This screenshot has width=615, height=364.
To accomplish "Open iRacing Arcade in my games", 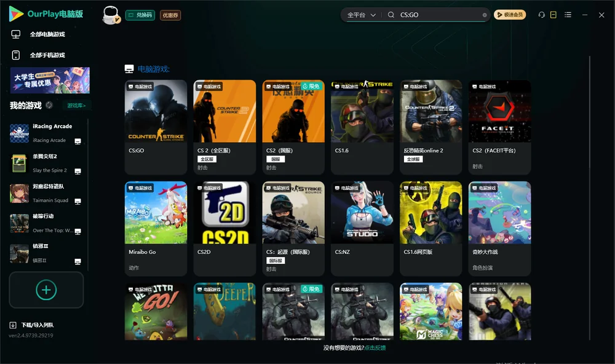I will tap(46, 133).
